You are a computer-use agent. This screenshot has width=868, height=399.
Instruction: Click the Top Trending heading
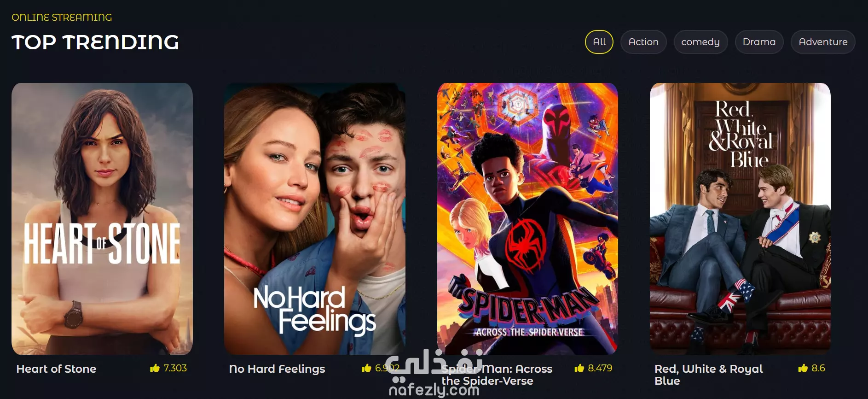pyautogui.click(x=95, y=42)
